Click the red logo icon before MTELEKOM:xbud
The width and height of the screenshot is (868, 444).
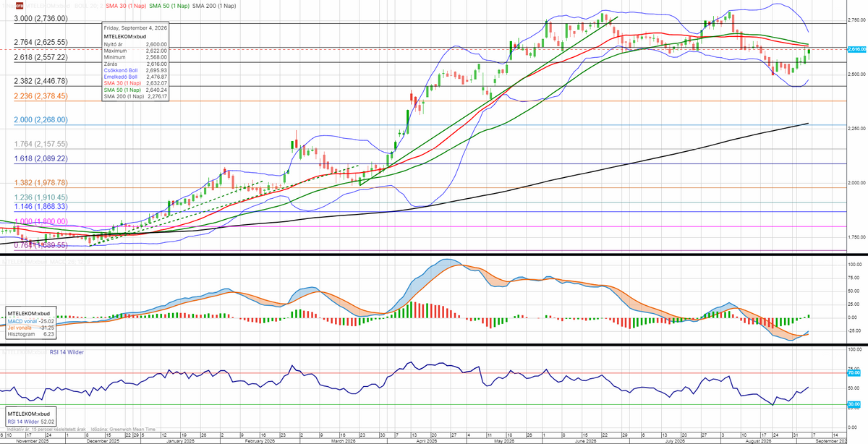[20, 6]
